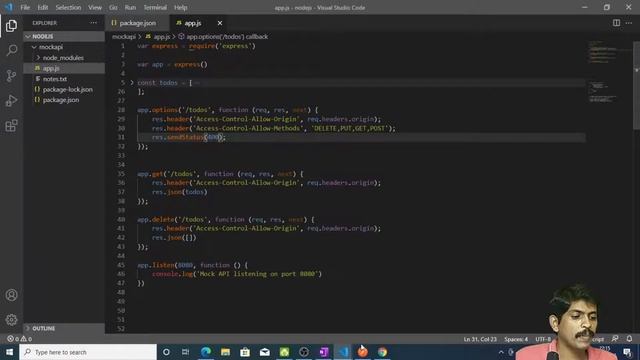
Task: Expand the OUTLINE section
Action: (x=64, y=328)
